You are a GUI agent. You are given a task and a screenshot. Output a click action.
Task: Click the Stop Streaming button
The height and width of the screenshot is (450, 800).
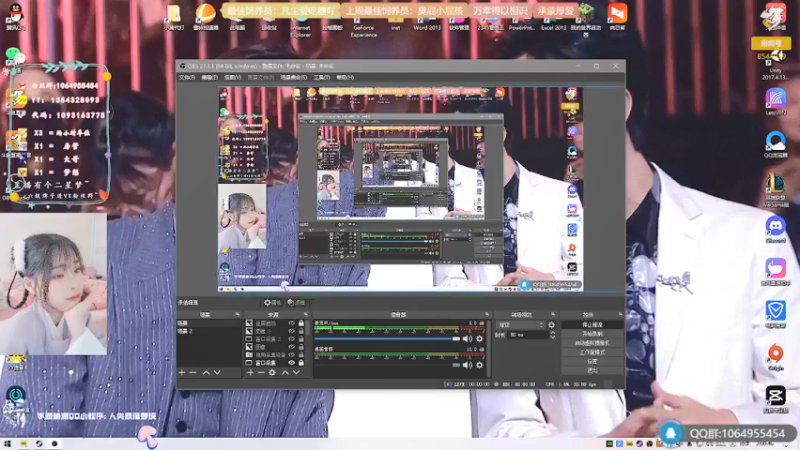592,325
